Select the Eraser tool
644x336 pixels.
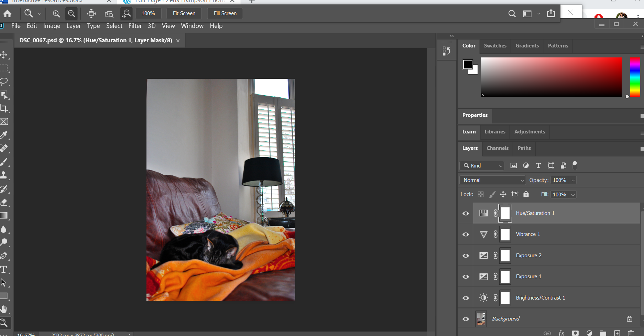click(4, 202)
